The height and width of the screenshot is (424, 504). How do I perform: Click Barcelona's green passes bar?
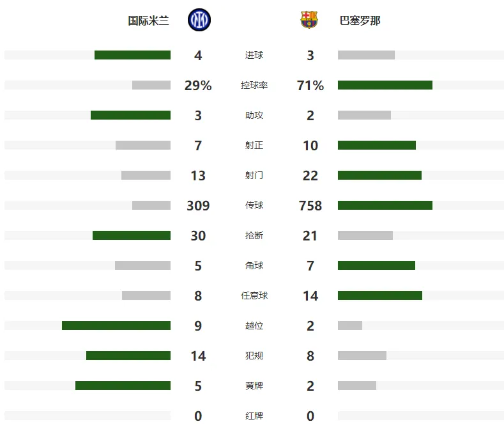coord(385,205)
